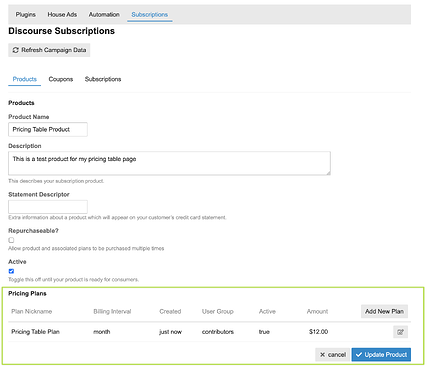Click the Plan Nickname column header
This screenshot has height=375, width=435.
pyautogui.click(x=32, y=311)
